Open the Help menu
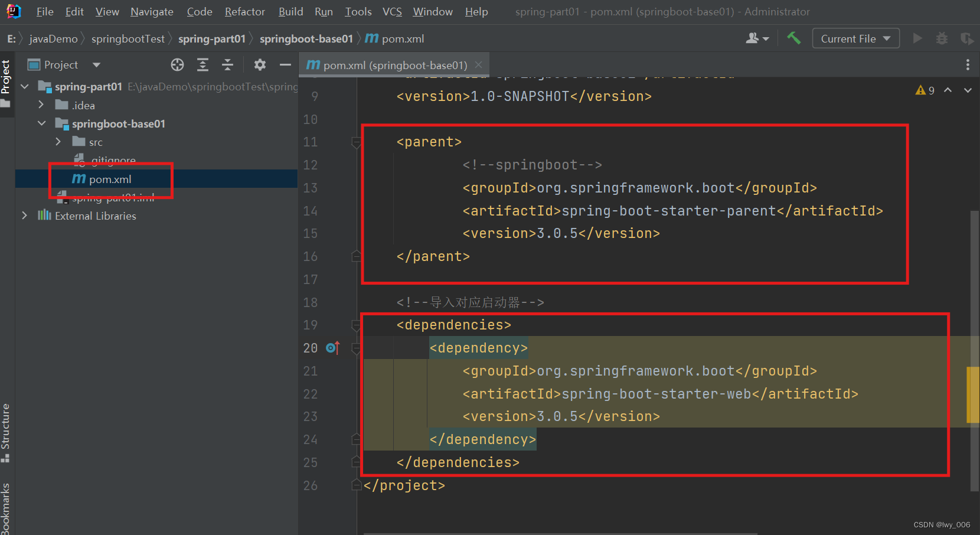The height and width of the screenshot is (535, 980). 476,12
